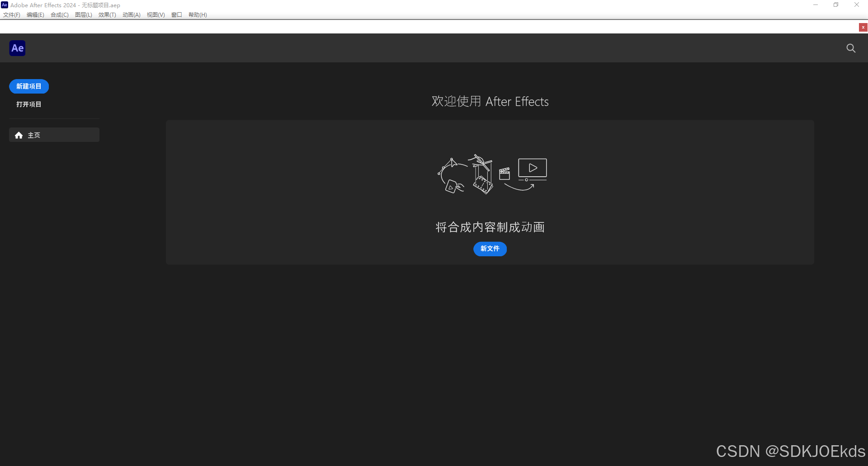Open the 窗口 menu
Viewport: 868px width, 466px height.
pos(177,15)
